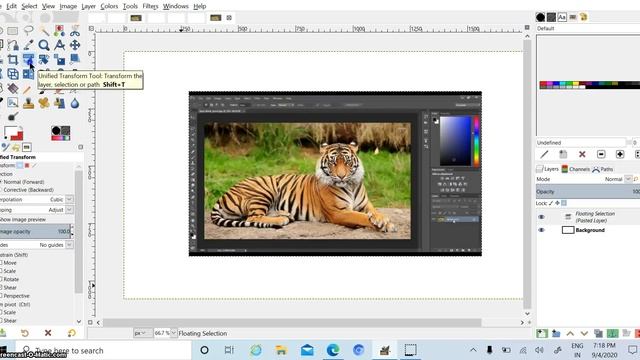This screenshot has height=360, width=640.
Task: Zoom in the palette editor
Action: (620, 154)
